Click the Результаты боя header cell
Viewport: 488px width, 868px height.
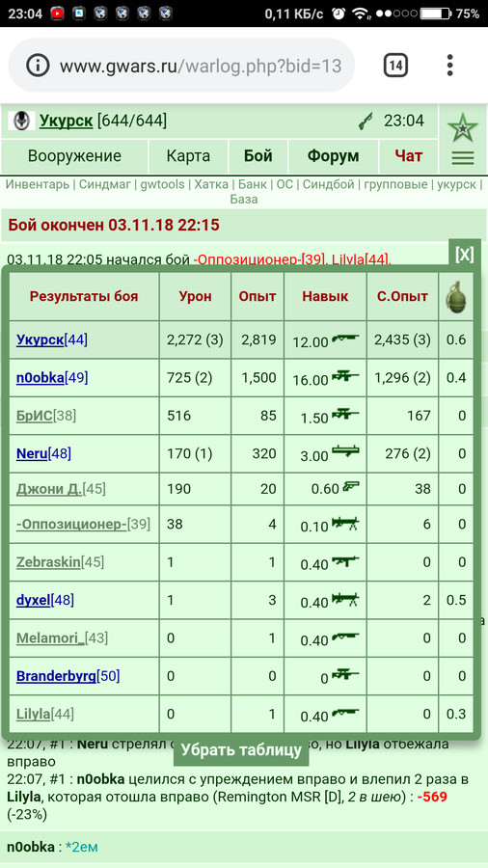84,297
